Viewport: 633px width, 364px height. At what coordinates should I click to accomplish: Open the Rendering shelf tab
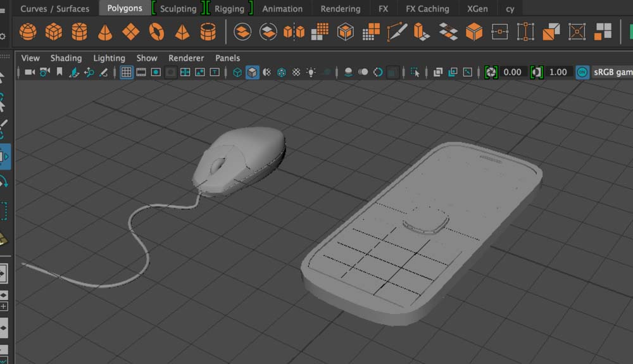(x=340, y=9)
